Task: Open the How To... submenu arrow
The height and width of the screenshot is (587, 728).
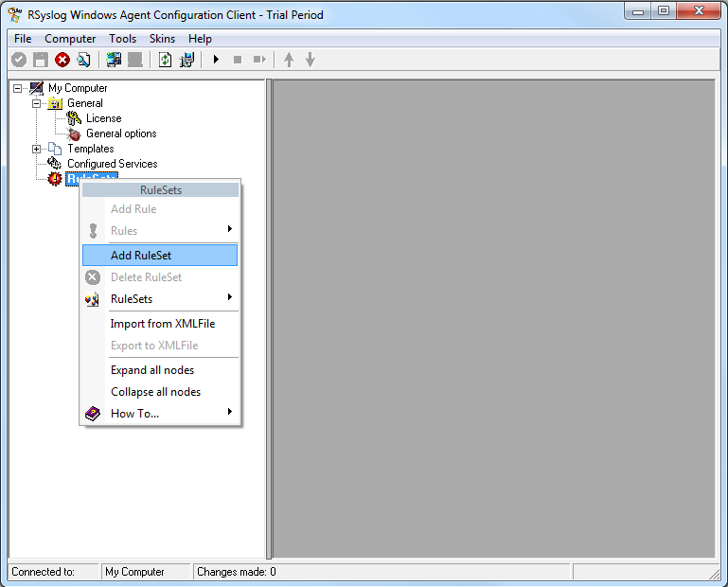Action: click(230, 412)
